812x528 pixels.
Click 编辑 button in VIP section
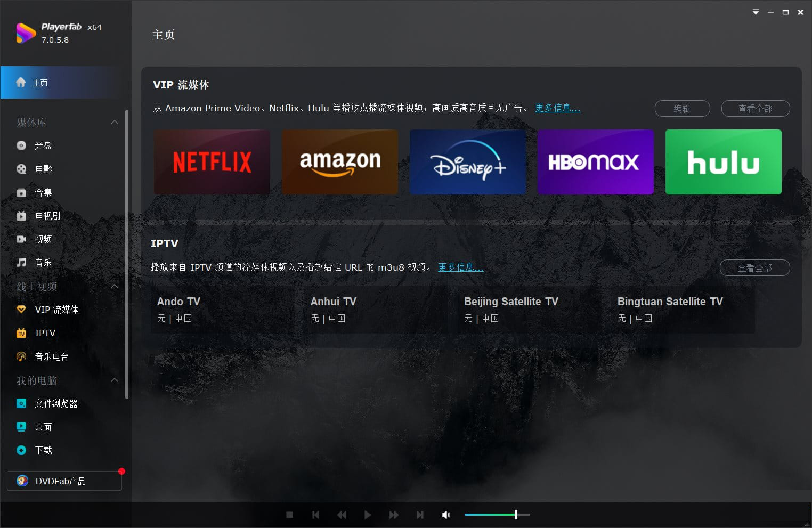pyautogui.click(x=682, y=109)
